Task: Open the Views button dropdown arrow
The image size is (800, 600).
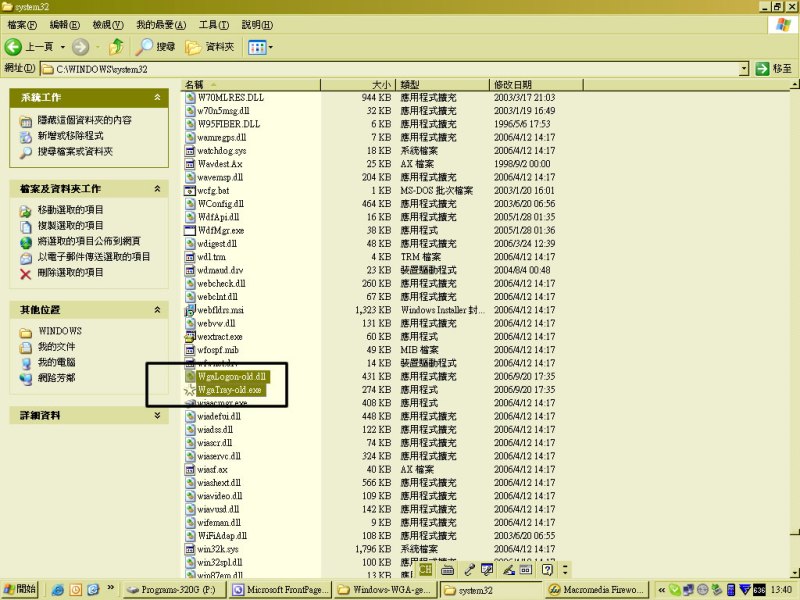Action: pos(270,47)
